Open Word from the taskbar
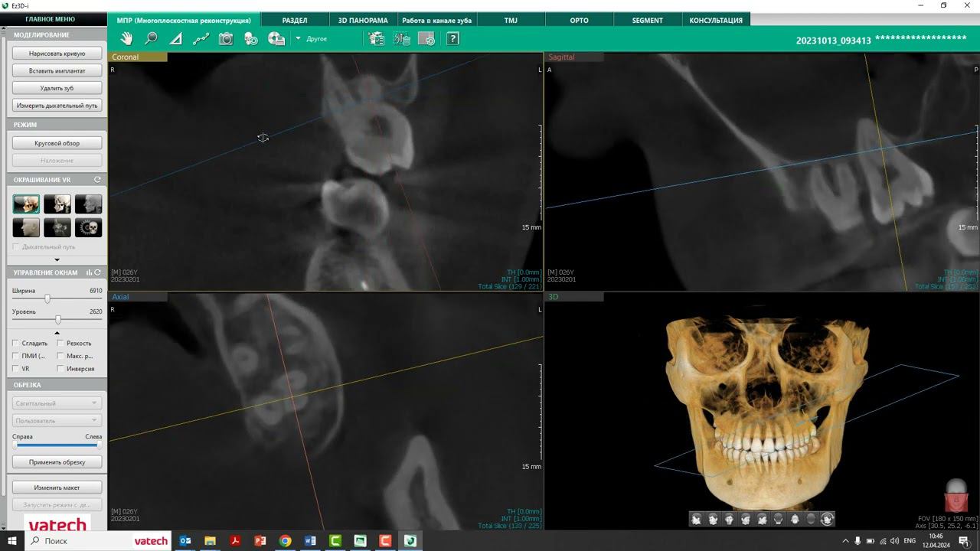 (310, 541)
